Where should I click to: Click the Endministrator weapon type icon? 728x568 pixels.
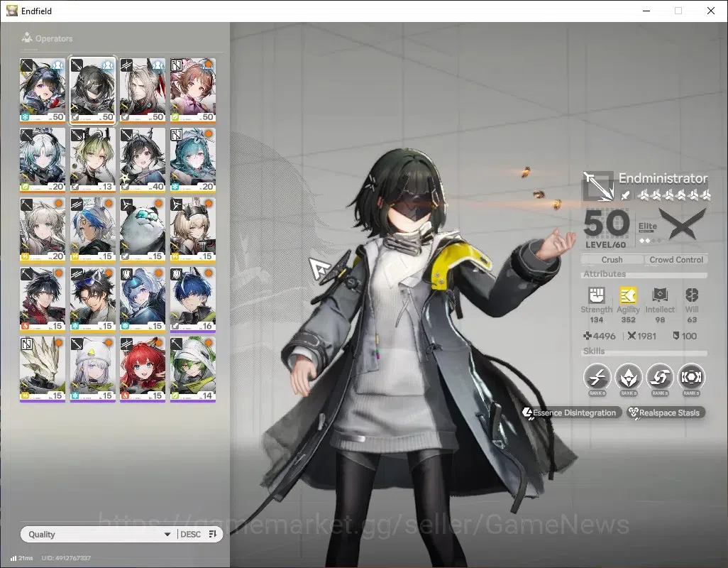[x=598, y=186]
